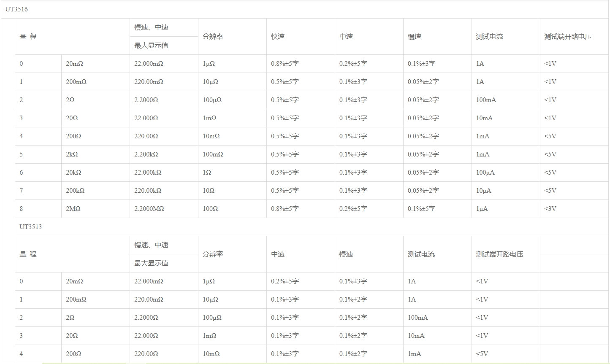The width and height of the screenshot is (610, 364).
Task: Click "测试电流" header in UT3516 table
Action: coord(489,37)
